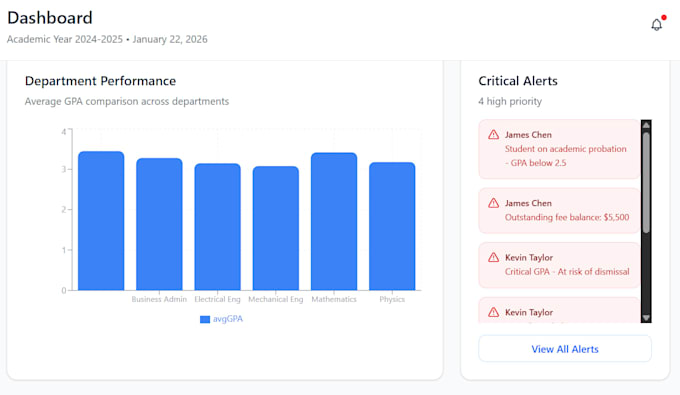The image size is (680, 395).
Task: Select the Business Admin bar in the chart
Action: tap(159, 224)
